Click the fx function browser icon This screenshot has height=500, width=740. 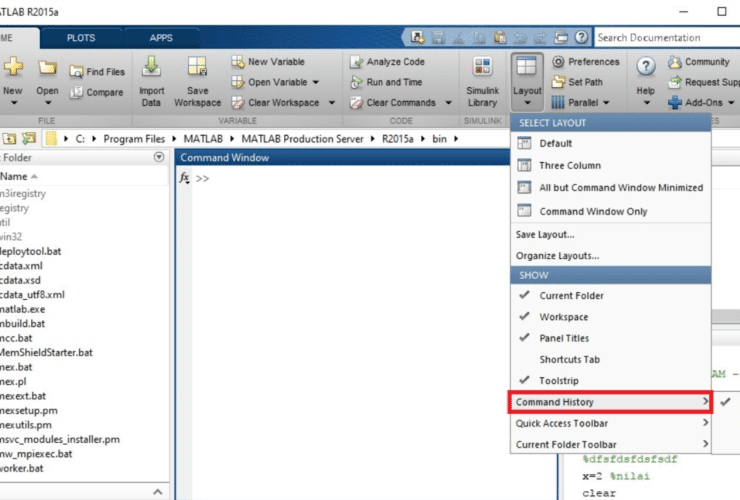(x=185, y=178)
